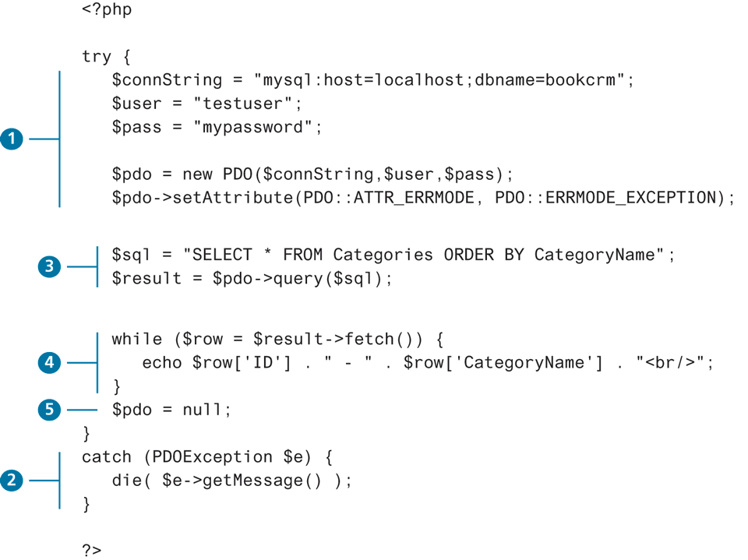
Task: Click the while fetch loop line
Action: tap(277, 340)
